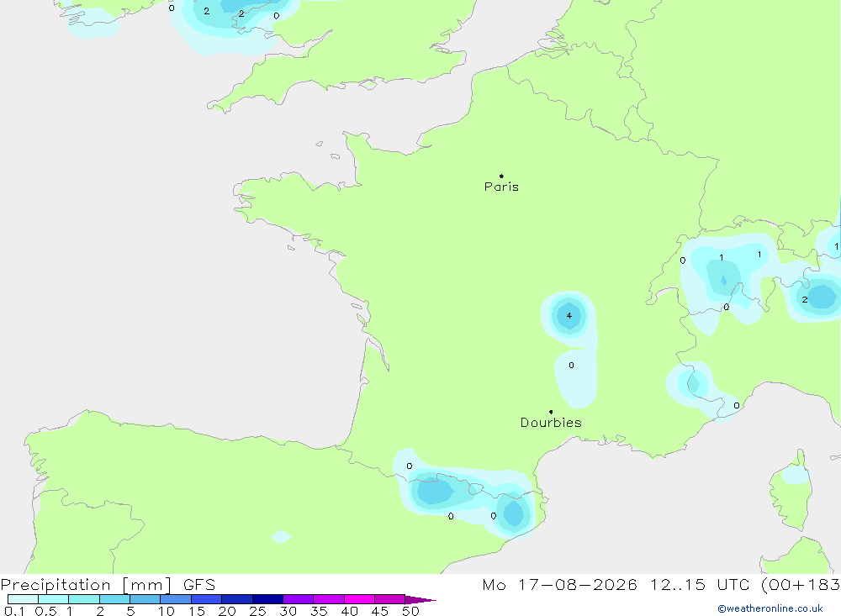This screenshot has width=841, height=616.
Task: Click the Paris location dot marker
Action: pos(501,176)
